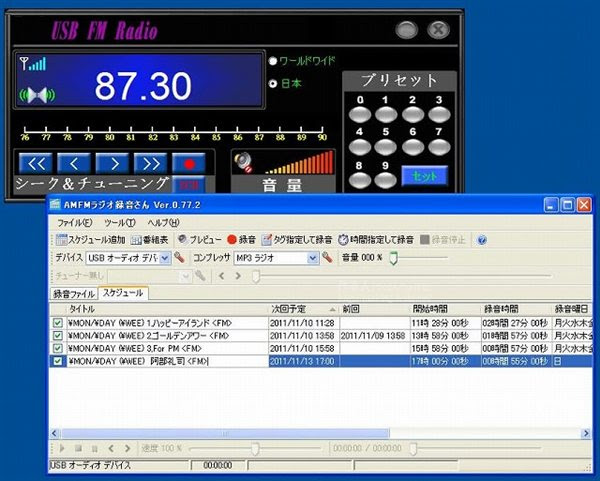The height and width of the screenshot is (481, 600).
Task: Click the horizontal scrollbar right arrow
Action: click(586, 434)
